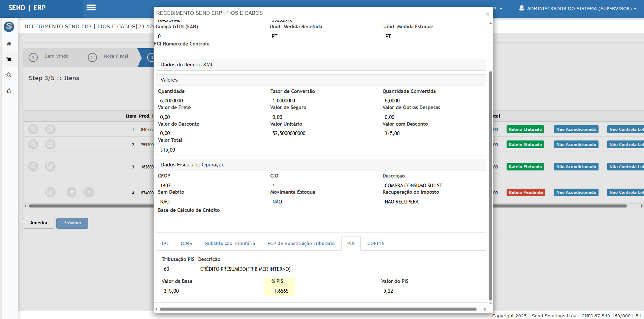Click the money bill icon for item 4
Image resolution: width=644 pixels, height=319 pixels.
pyautogui.click(x=89, y=192)
